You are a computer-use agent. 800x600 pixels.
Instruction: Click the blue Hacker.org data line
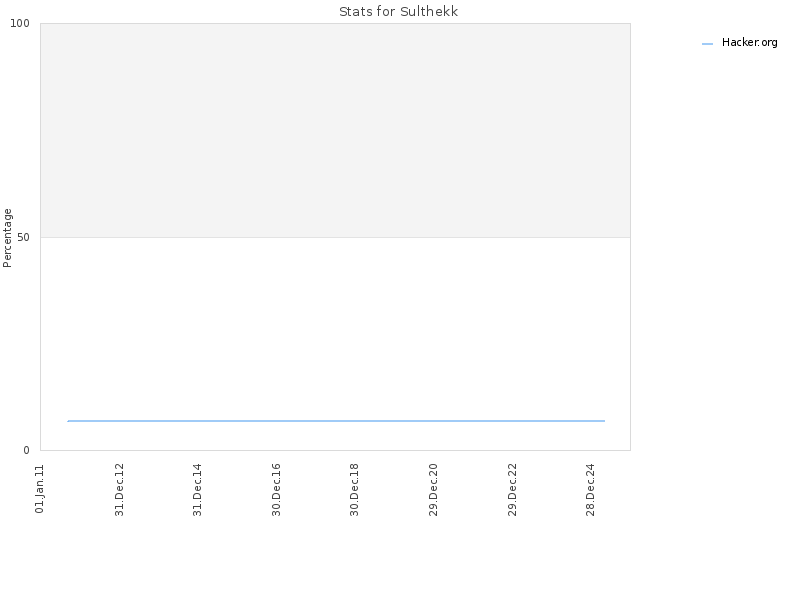pos(336,421)
